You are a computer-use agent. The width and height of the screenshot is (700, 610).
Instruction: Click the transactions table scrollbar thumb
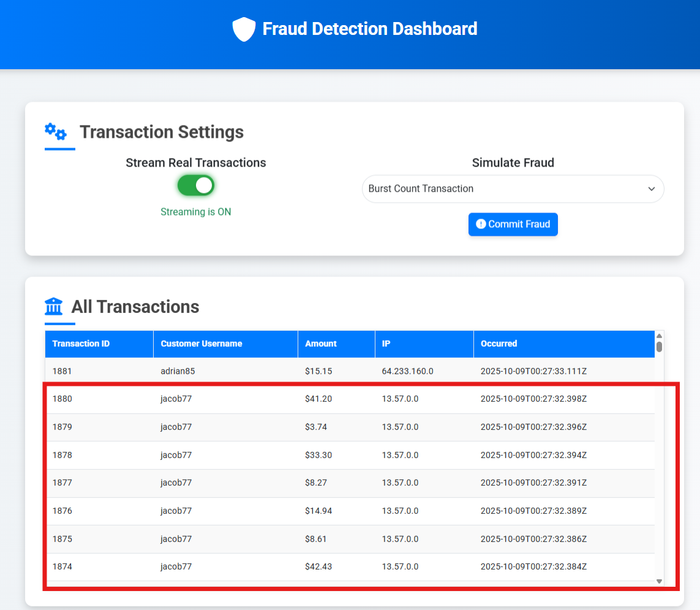pyautogui.click(x=660, y=347)
